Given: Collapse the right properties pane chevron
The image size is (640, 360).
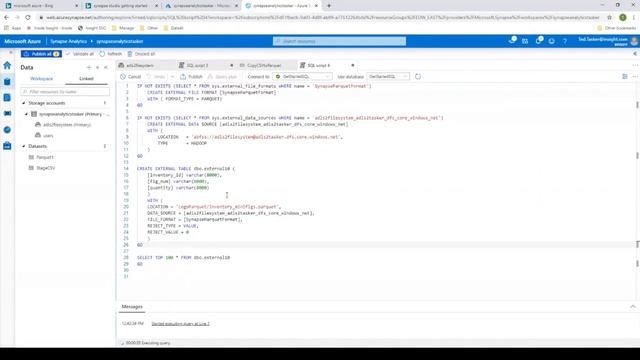Looking at the screenshot, I should click(635, 53).
